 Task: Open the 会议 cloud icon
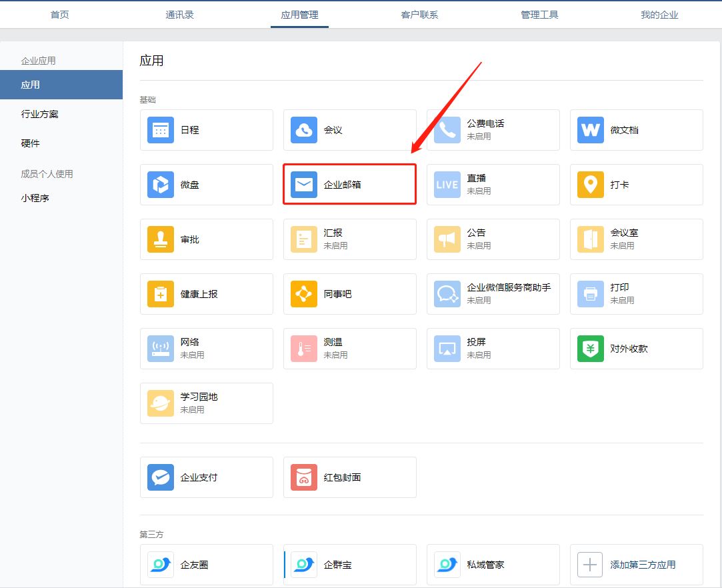(304, 130)
